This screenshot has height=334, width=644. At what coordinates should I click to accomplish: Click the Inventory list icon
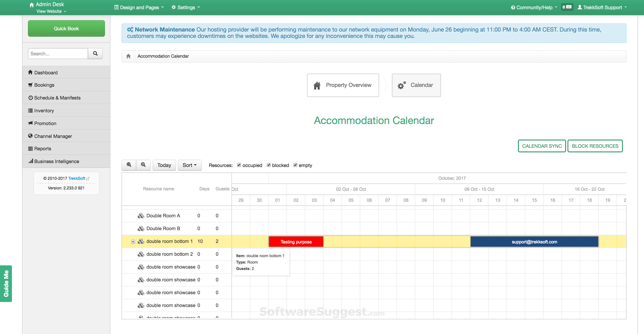30,110
